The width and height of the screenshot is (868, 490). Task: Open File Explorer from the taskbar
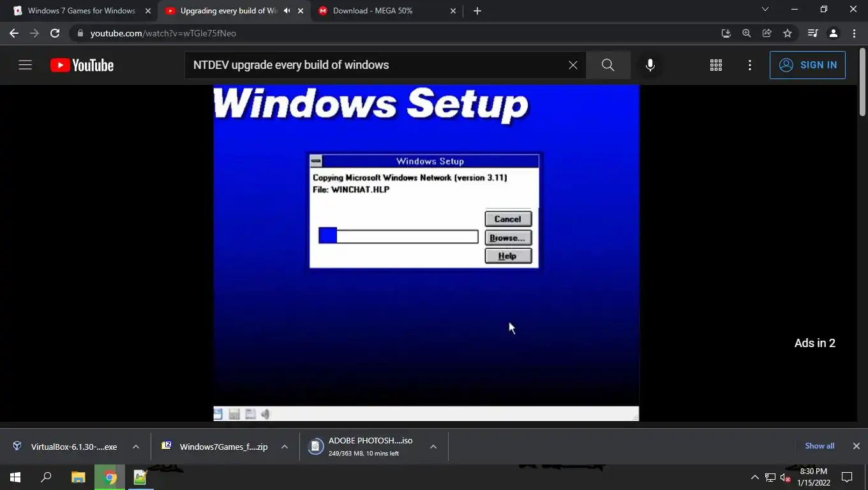pos(79,477)
